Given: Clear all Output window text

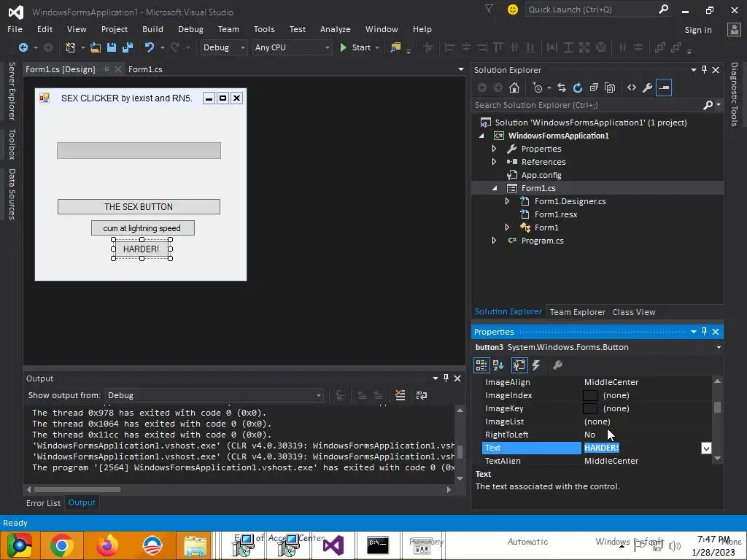Looking at the screenshot, I should pyautogui.click(x=400, y=395).
